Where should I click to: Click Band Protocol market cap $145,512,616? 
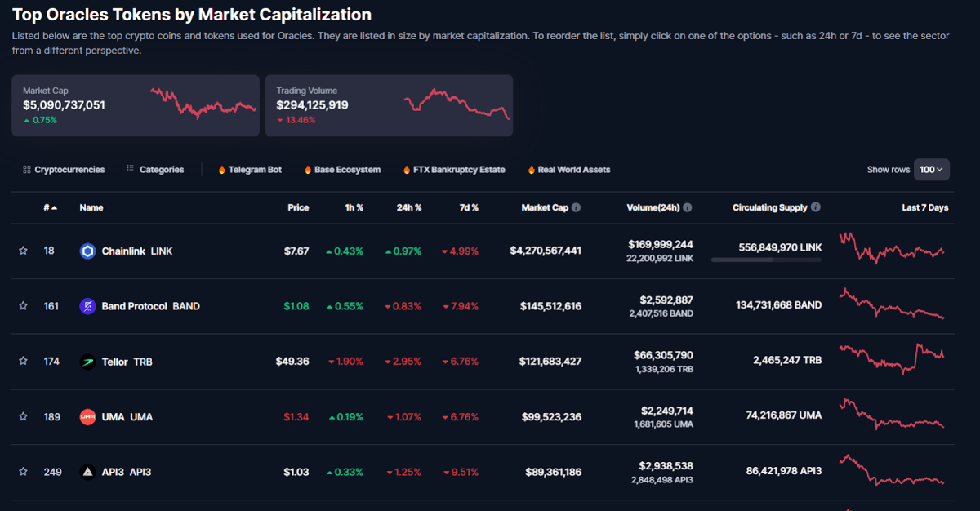pos(550,306)
